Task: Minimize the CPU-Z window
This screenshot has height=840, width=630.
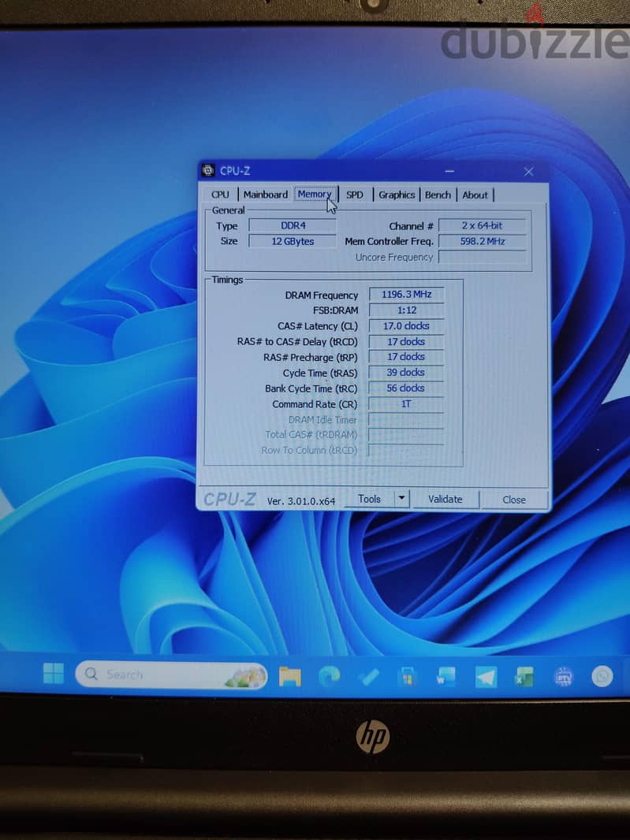Action: click(x=449, y=172)
